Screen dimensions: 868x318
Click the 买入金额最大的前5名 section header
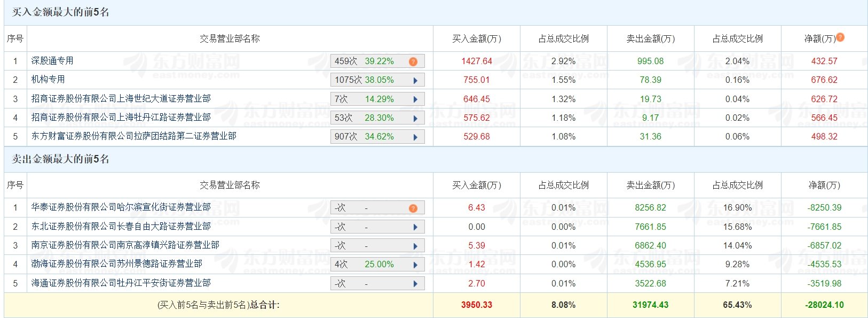[61, 12]
